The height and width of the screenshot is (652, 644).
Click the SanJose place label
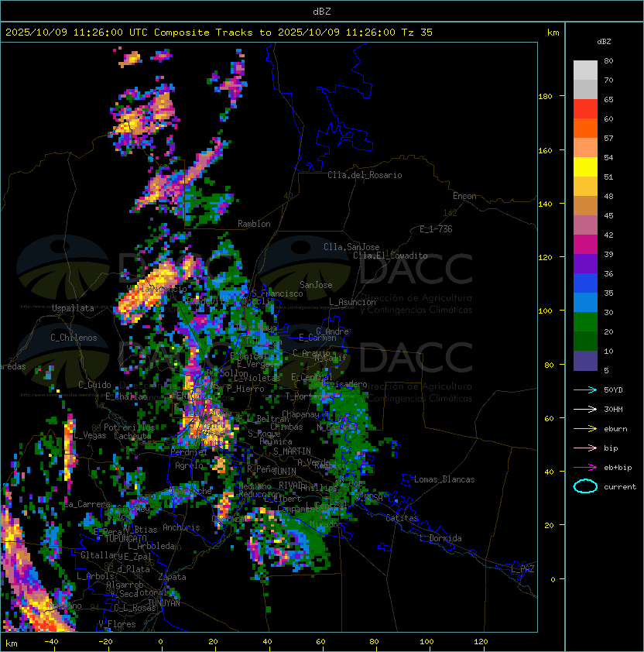(316, 285)
